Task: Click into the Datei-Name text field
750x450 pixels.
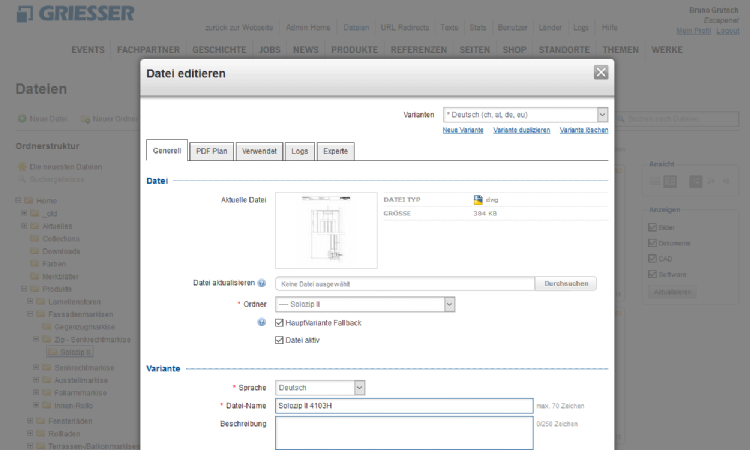Action: (404, 406)
